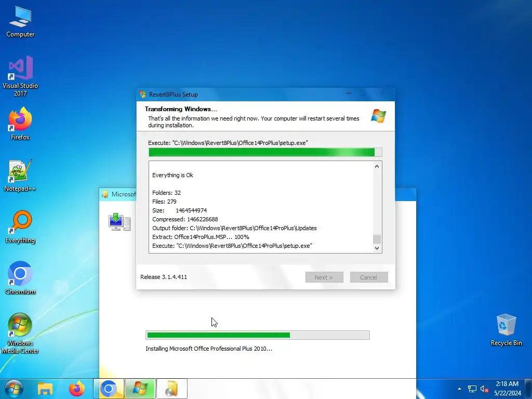Select the Firefox desktop shortcut
The width and height of the screenshot is (532, 399).
(x=20, y=124)
